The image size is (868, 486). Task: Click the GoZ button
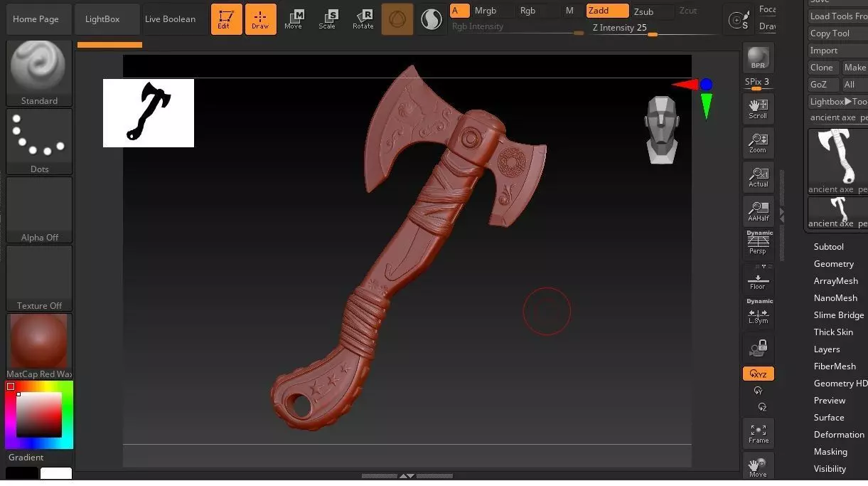823,85
